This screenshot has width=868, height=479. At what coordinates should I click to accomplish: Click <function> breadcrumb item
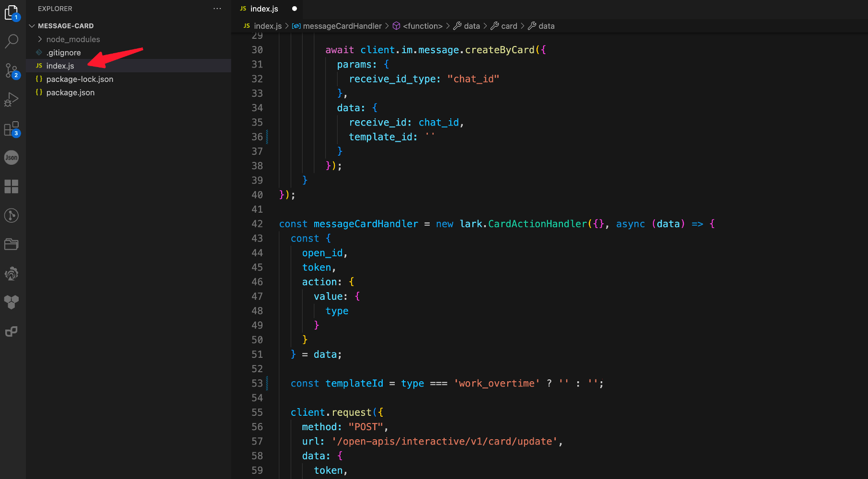click(423, 26)
